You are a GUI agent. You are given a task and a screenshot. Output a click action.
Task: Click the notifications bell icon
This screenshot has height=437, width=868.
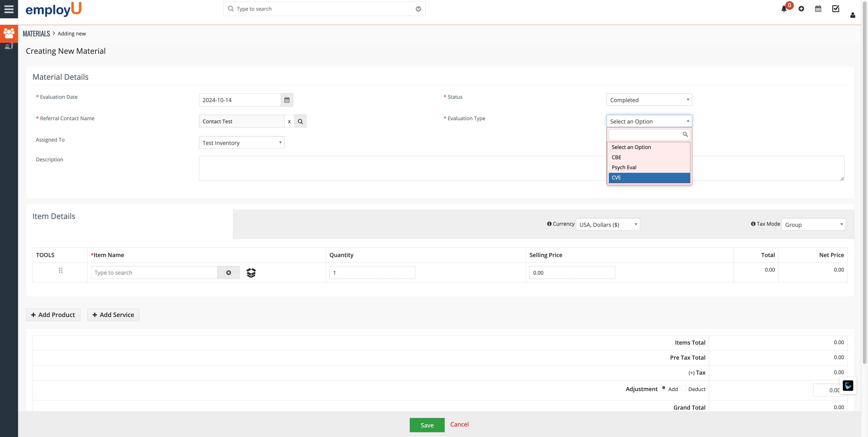(784, 9)
